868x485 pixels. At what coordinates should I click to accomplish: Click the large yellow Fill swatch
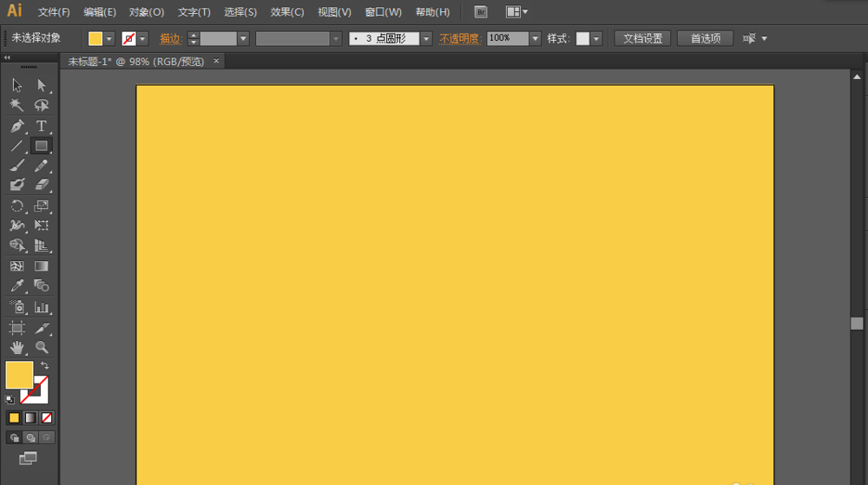19,375
